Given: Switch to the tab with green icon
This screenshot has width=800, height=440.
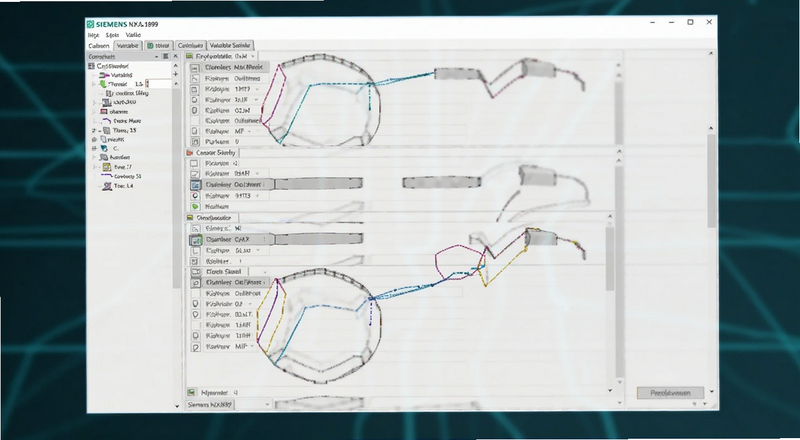Looking at the screenshot, I should pos(159,45).
